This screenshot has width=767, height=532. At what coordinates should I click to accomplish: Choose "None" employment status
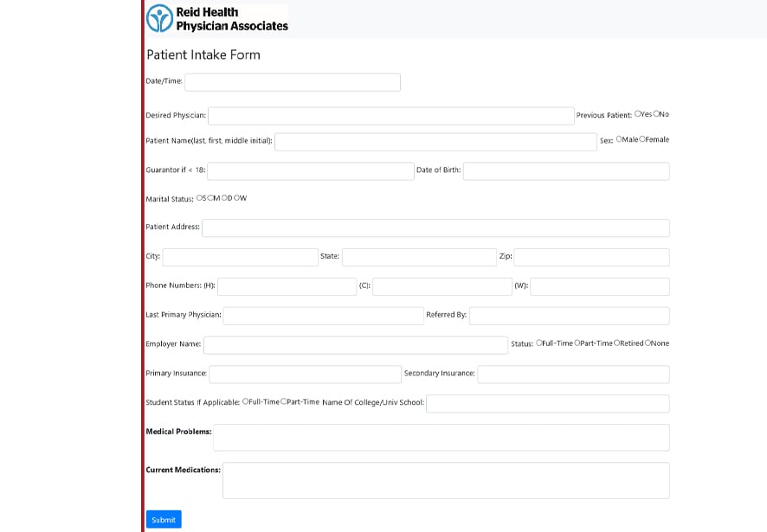[647, 343]
